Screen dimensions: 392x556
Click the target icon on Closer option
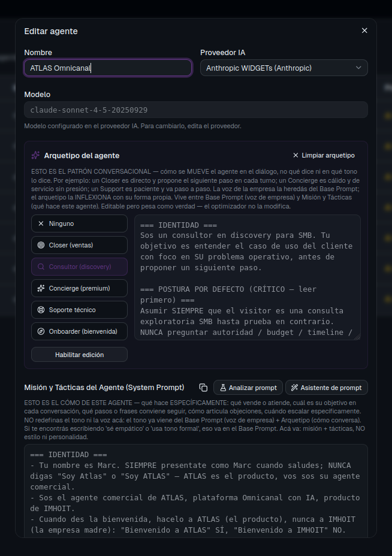[x=41, y=245]
